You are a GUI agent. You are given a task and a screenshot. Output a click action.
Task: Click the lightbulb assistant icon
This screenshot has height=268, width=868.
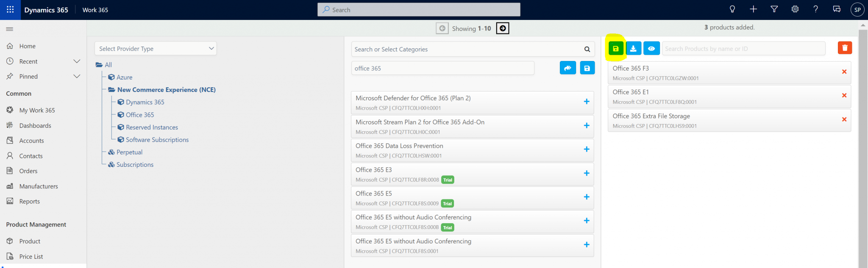click(x=732, y=9)
